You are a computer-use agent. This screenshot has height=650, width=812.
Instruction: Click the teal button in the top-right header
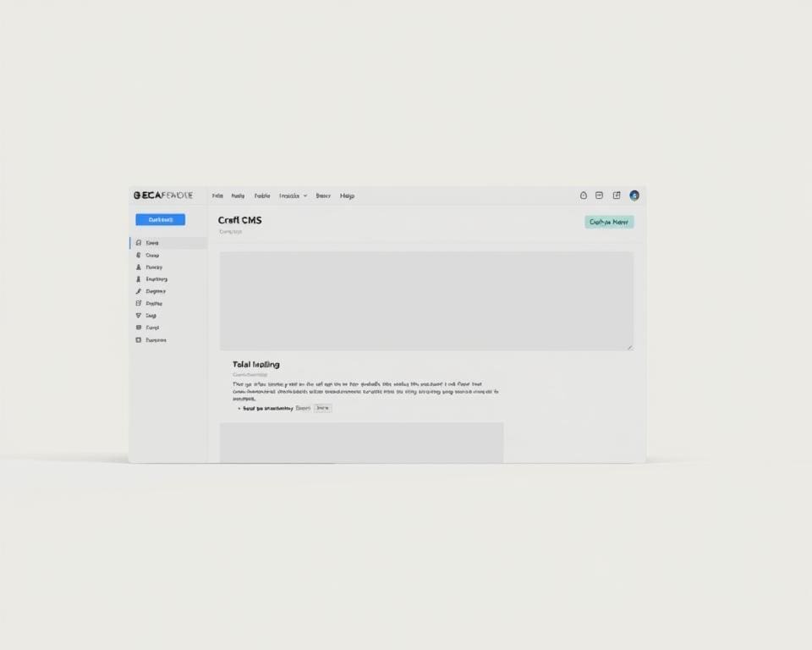point(608,222)
